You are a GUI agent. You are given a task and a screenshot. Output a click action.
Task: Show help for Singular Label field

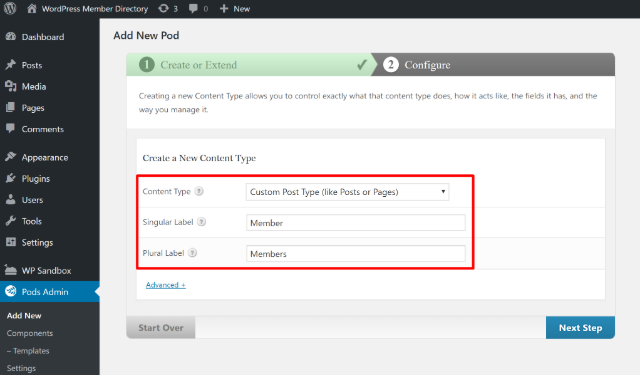pyautogui.click(x=201, y=222)
